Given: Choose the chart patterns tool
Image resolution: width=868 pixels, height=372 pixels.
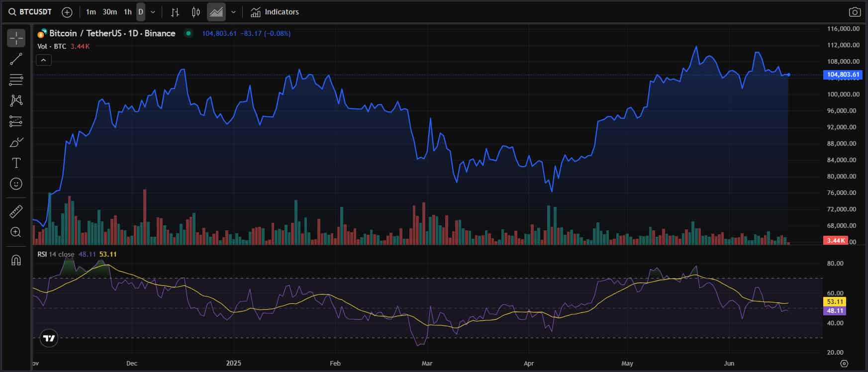Looking at the screenshot, I should 16,100.
